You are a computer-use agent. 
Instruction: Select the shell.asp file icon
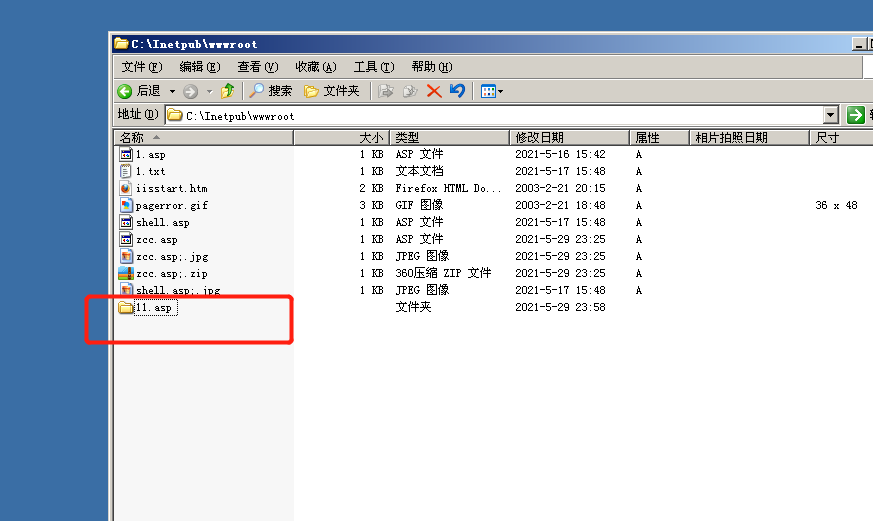pyautogui.click(x=126, y=222)
